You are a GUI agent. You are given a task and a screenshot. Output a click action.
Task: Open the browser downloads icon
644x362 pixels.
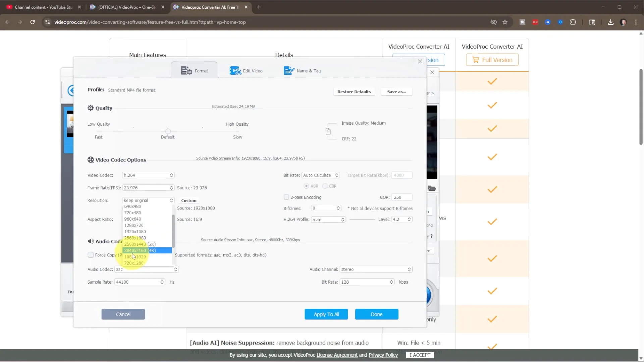610,22
